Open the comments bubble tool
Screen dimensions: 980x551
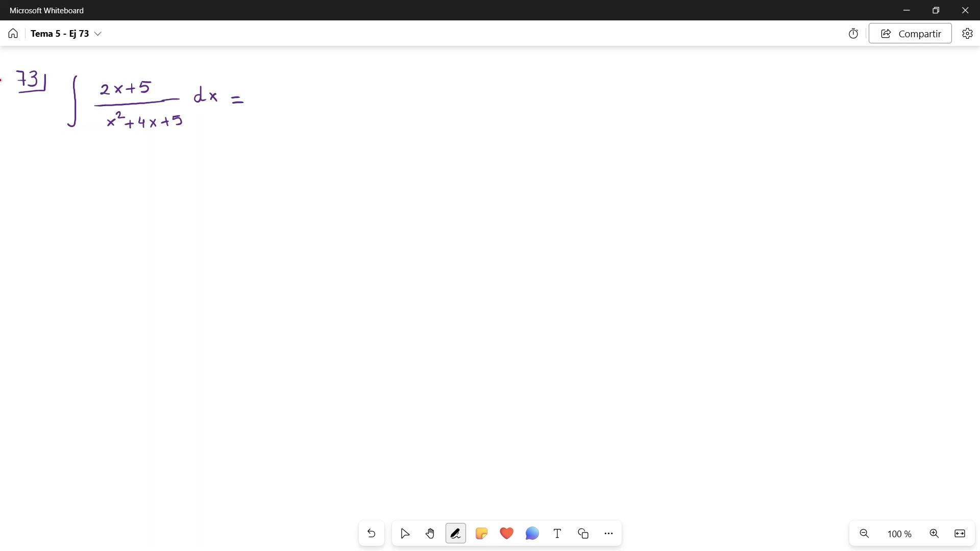532,534
